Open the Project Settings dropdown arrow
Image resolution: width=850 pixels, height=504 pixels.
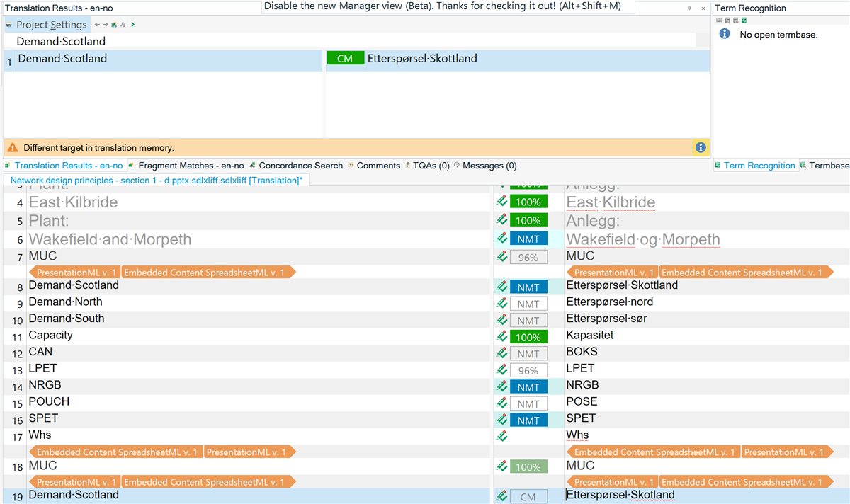click(x=7, y=24)
